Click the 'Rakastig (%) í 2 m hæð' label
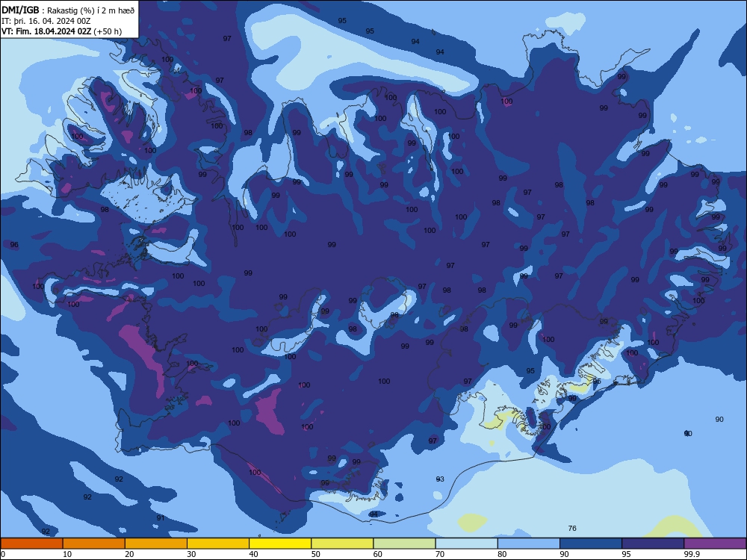This screenshot has height=560, width=747. coord(91,10)
